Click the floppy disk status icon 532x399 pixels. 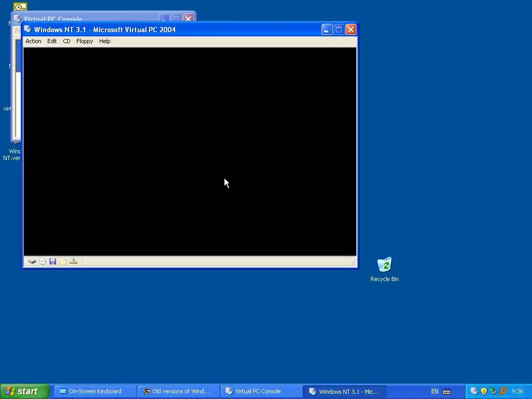(x=52, y=261)
